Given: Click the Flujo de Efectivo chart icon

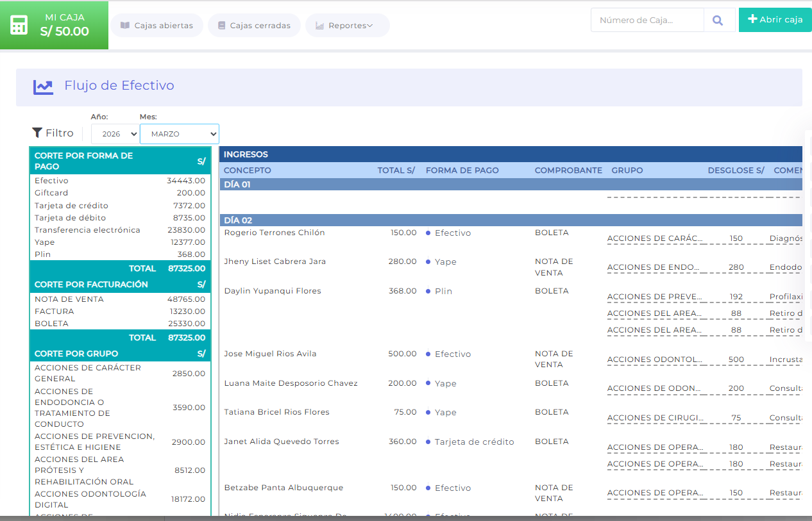Looking at the screenshot, I should tap(44, 87).
